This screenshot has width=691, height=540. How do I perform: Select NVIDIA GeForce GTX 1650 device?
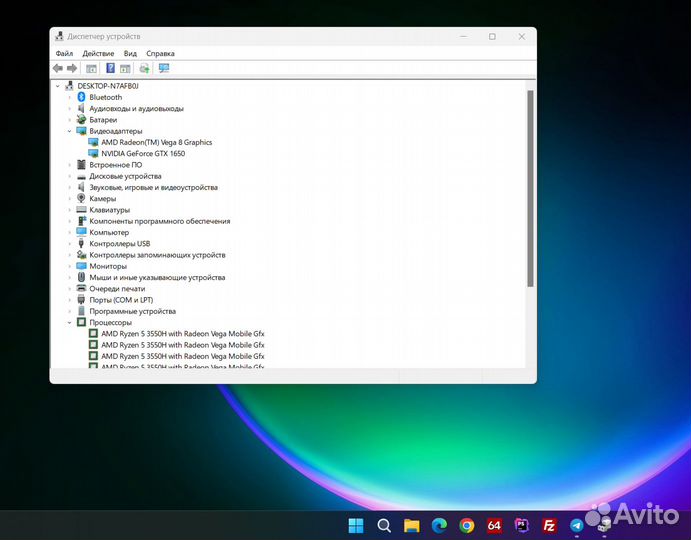click(x=143, y=153)
